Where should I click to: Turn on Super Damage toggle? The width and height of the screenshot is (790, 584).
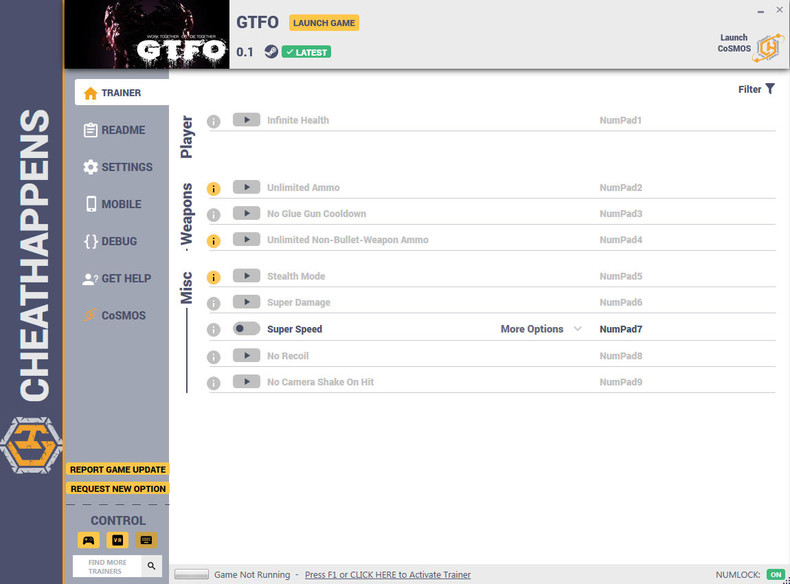(246, 302)
